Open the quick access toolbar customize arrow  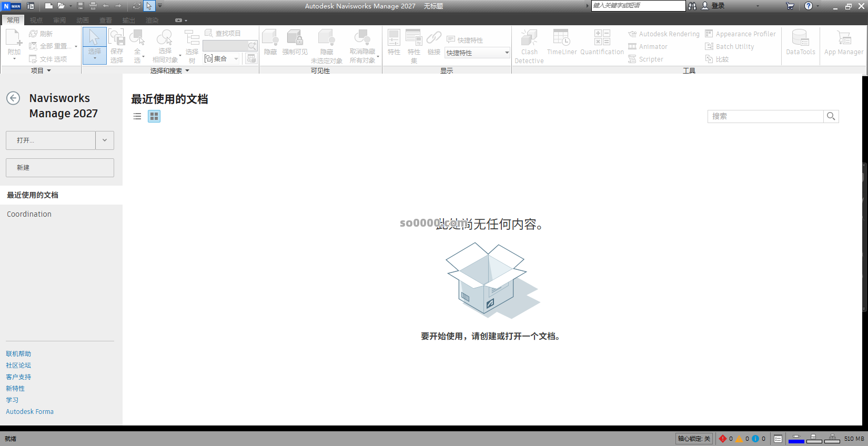pyautogui.click(x=160, y=6)
